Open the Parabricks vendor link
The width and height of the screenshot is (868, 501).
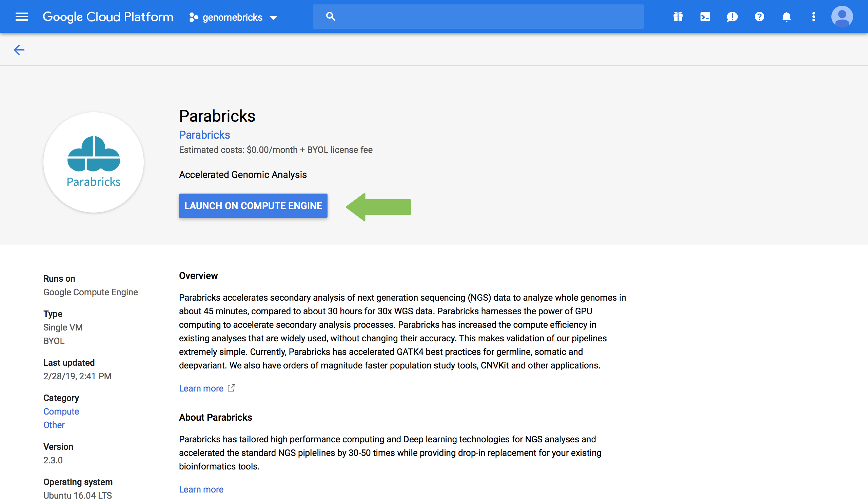tap(204, 135)
